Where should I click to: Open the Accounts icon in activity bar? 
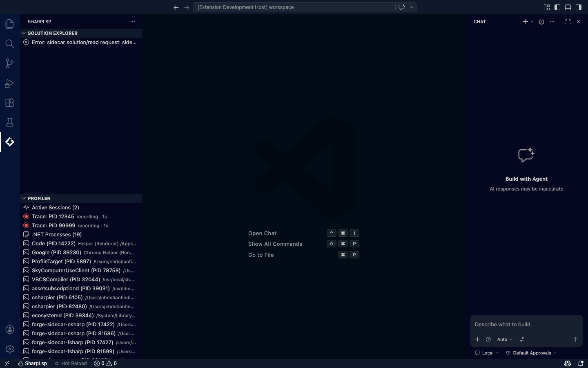[10, 330]
